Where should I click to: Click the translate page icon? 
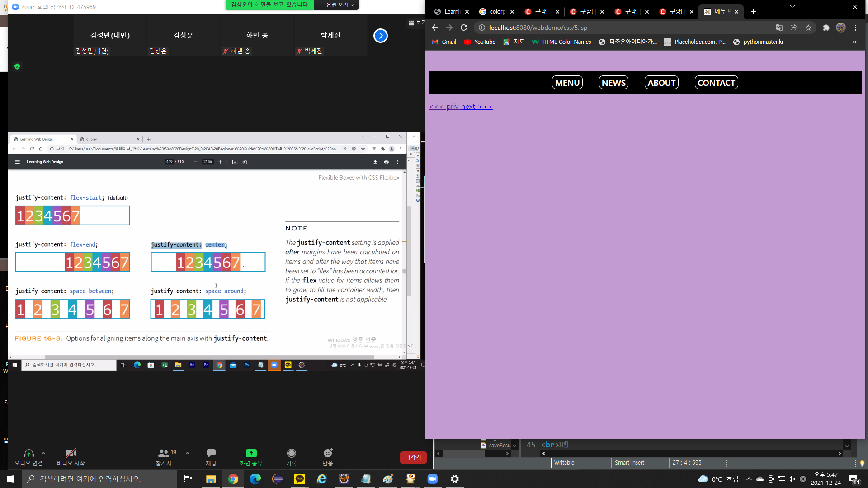[x=779, y=28]
